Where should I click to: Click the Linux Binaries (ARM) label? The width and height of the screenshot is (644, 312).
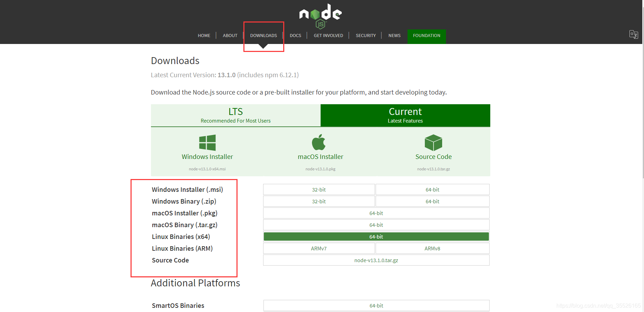(x=182, y=248)
